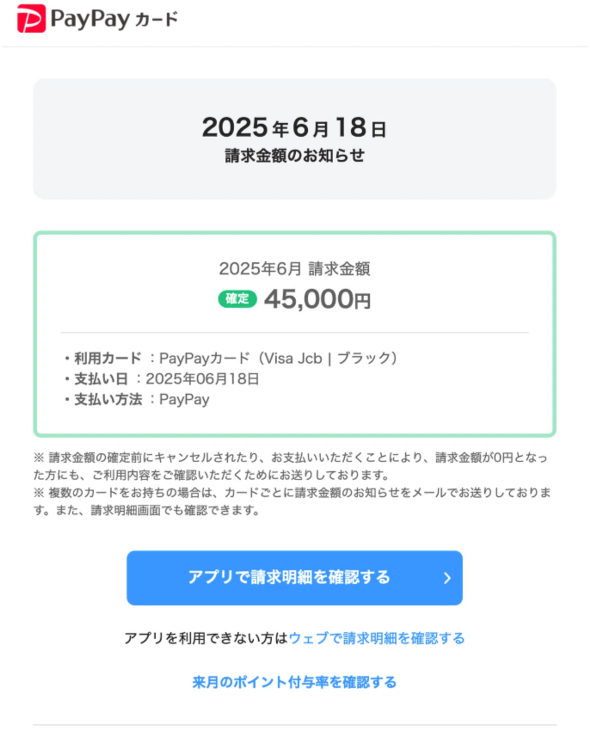
Task: Click the second ※ note about multiple cards
Action: pos(292,502)
